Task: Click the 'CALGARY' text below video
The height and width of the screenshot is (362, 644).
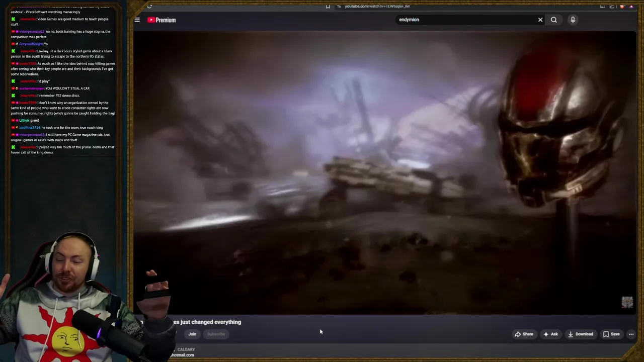Action: (x=186, y=349)
